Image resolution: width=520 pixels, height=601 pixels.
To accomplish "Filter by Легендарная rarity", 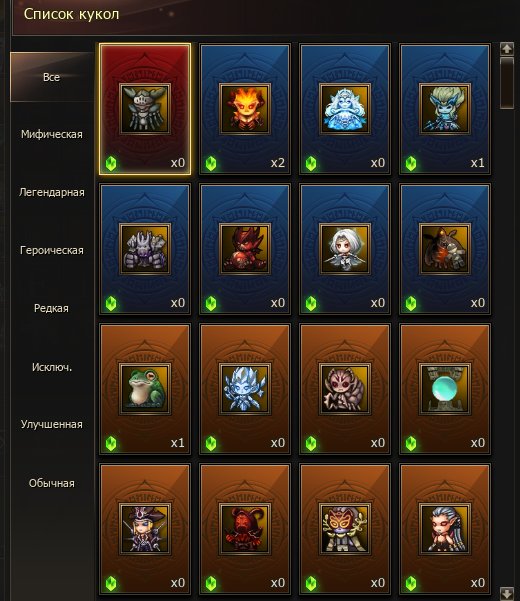I will [52, 192].
